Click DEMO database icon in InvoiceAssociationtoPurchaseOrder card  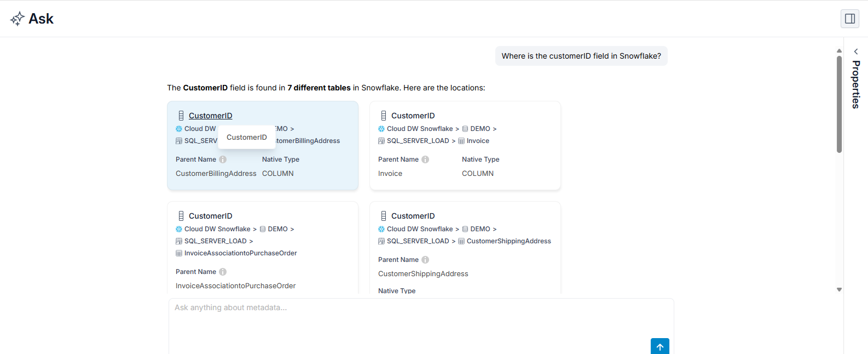point(263,229)
